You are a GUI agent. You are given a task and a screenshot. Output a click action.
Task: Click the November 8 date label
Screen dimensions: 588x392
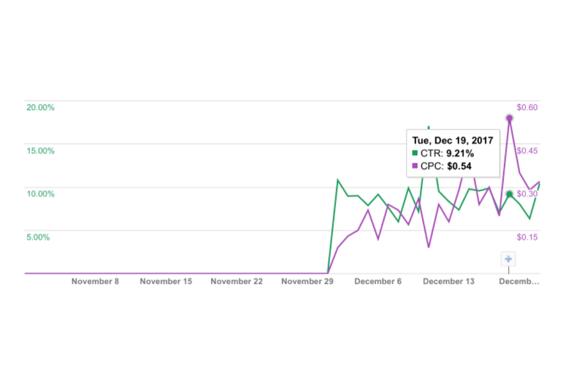click(x=95, y=281)
